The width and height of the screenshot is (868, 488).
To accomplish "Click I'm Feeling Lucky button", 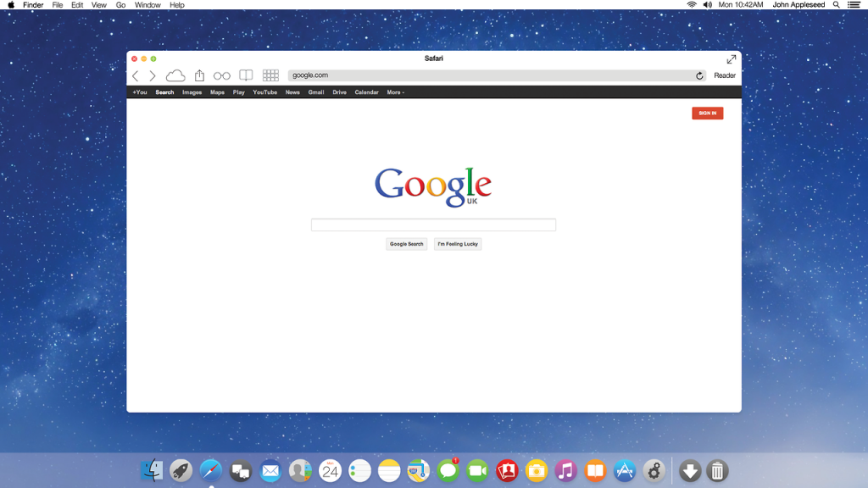I will (x=458, y=244).
